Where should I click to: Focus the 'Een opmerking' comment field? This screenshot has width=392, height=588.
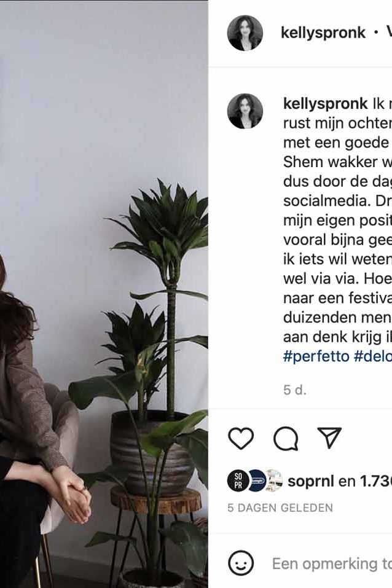coord(332,563)
